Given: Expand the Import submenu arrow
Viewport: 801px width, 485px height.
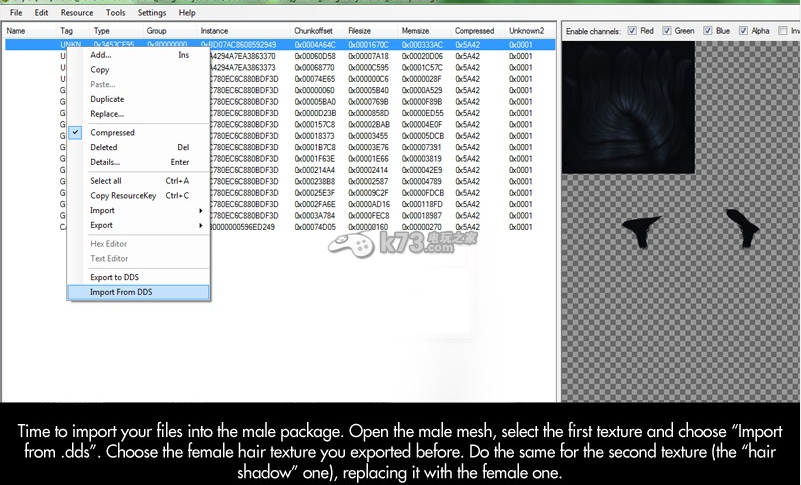Looking at the screenshot, I should [x=201, y=211].
